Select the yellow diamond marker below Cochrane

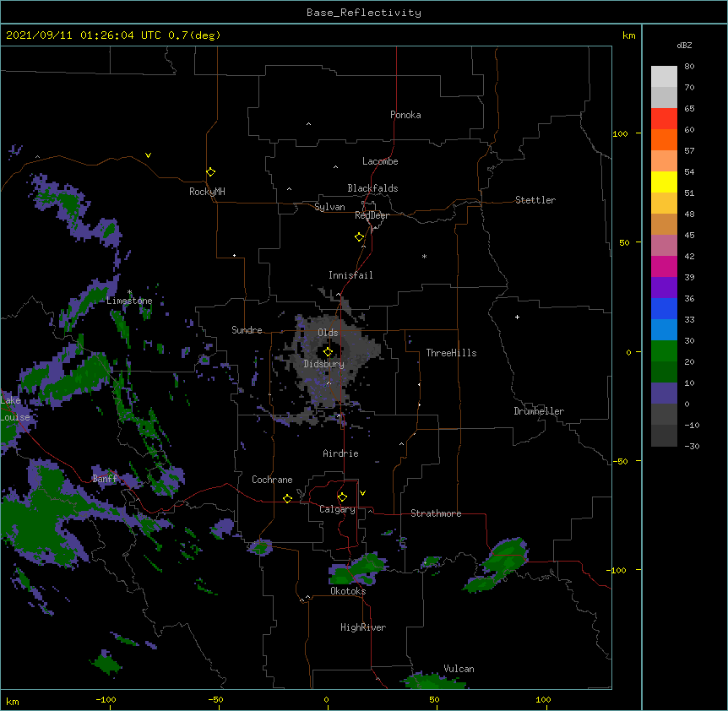point(287,498)
